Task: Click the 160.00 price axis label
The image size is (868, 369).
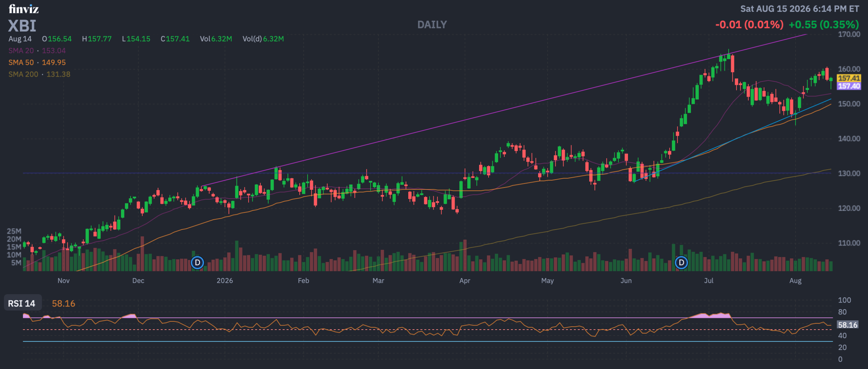Action: click(x=849, y=69)
